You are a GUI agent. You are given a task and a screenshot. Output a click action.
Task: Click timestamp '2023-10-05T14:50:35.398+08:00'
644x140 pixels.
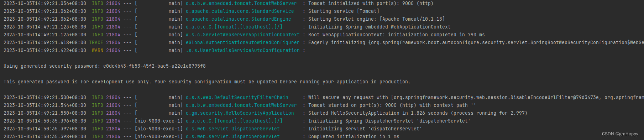[45, 137]
